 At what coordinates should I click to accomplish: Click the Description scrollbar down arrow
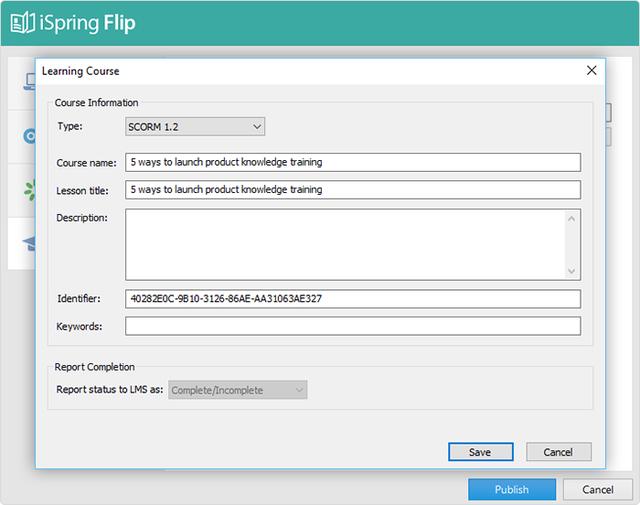click(571, 271)
